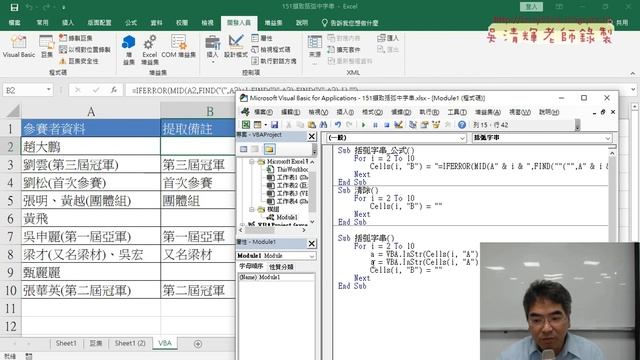The height and width of the screenshot is (360, 640).
Task: Add a new worksheet with plus button
Action: point(198,344)
